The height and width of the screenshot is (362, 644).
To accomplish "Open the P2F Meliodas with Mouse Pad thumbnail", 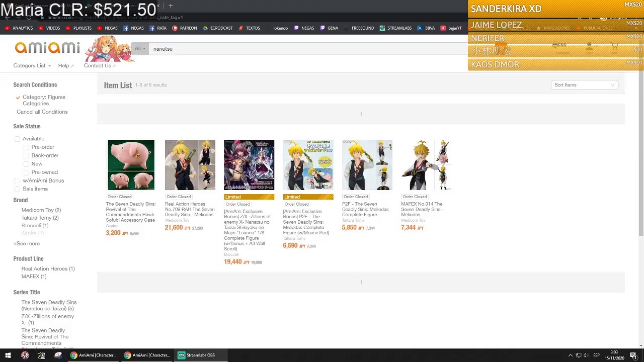I will point(308,165).
